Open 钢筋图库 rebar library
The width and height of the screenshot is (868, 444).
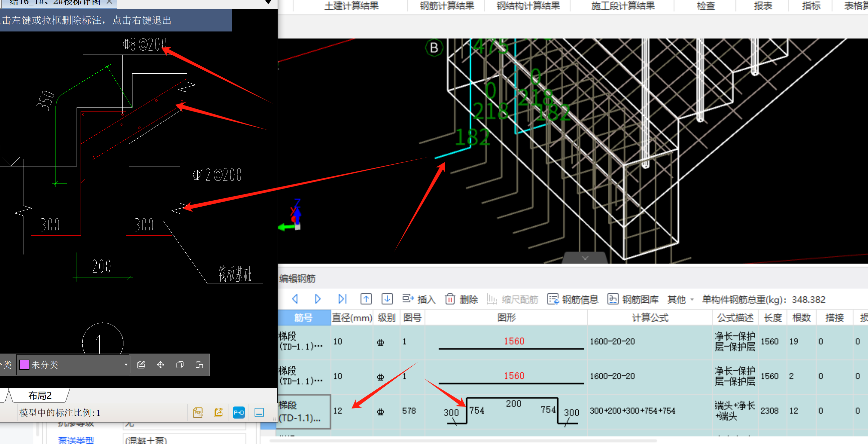coord(633,299)
